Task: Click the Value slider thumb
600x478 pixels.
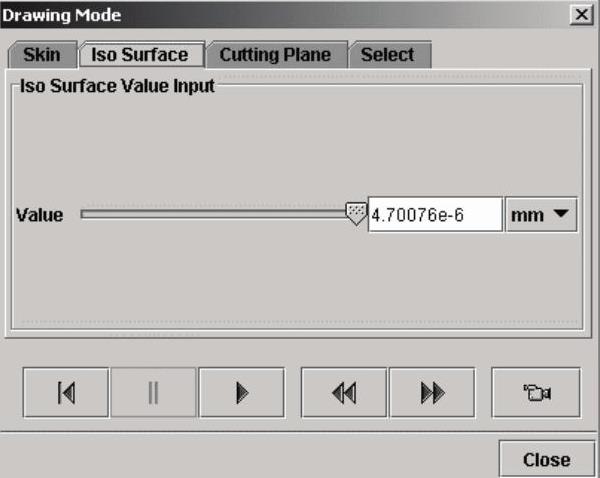Action: point(355,213)
